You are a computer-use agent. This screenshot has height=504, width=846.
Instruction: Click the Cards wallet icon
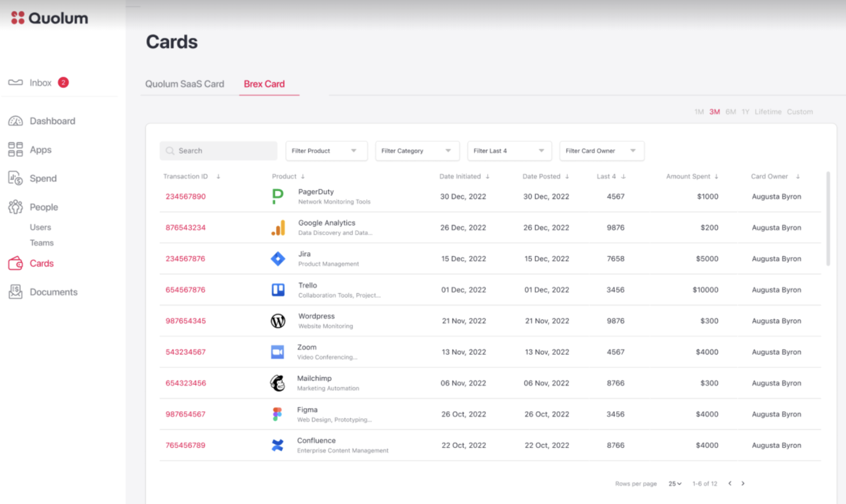[x=16, y=263]
